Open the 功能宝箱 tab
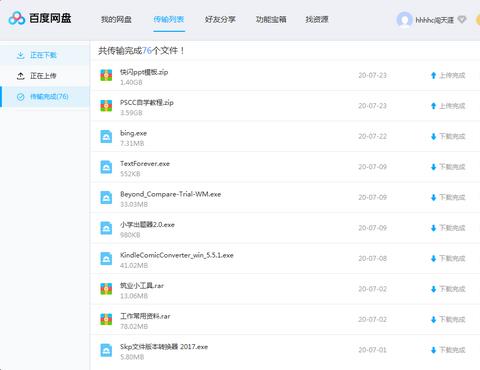Screen dimensions: 480x370 [271, 20]
